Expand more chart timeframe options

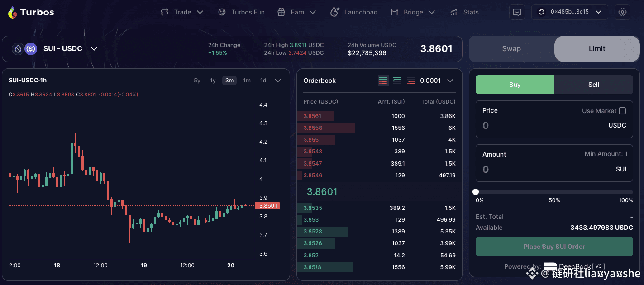coord(278,81)
